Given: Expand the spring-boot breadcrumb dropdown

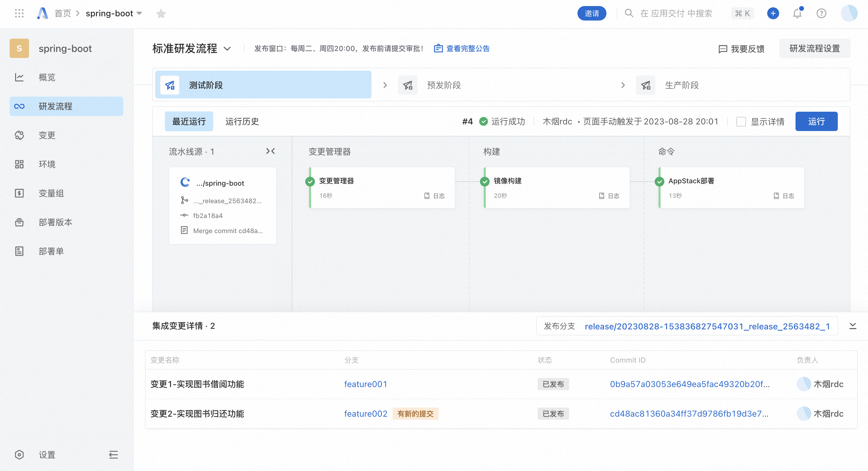Looking at the screenshot, I should [140, 14].
